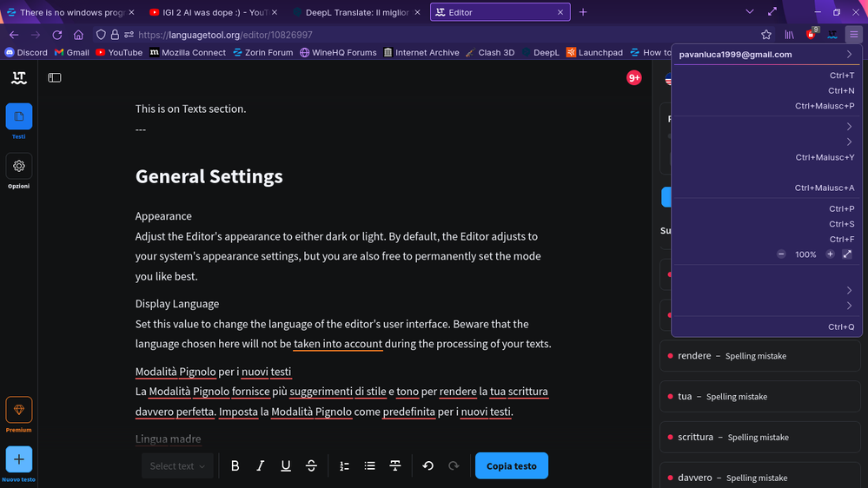Viewport: 868px width, 488px height.
Task: Click the Copia testo button
Action: [x=511, y=466]
